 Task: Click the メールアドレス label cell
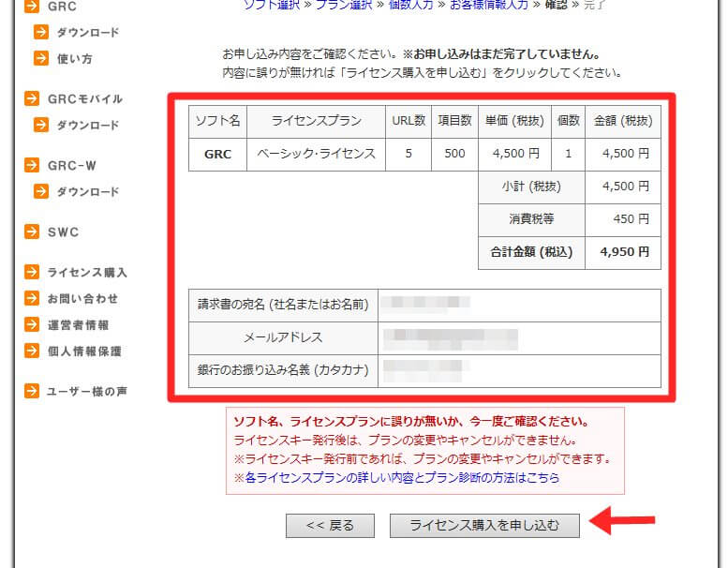tap(283, 337)
